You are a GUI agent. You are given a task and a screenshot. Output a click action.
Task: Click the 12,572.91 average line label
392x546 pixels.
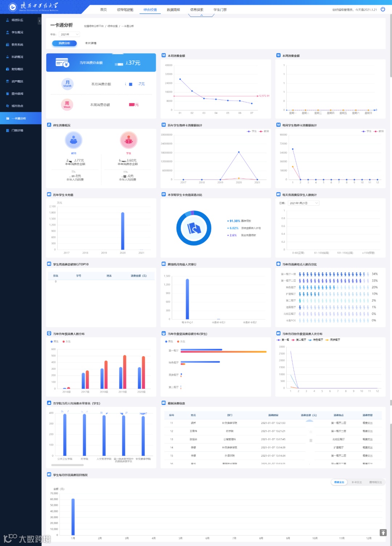264,96
